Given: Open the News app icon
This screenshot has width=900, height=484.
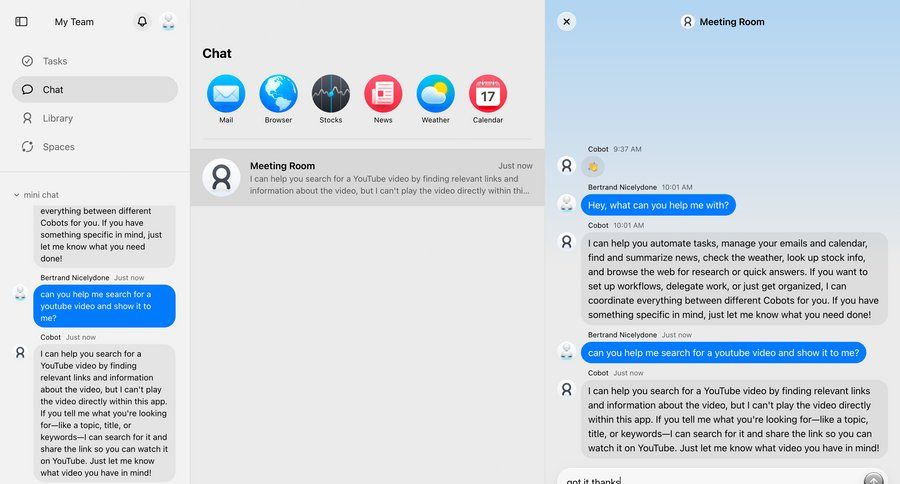Looking at the screenshot, I should pos(383,94).
